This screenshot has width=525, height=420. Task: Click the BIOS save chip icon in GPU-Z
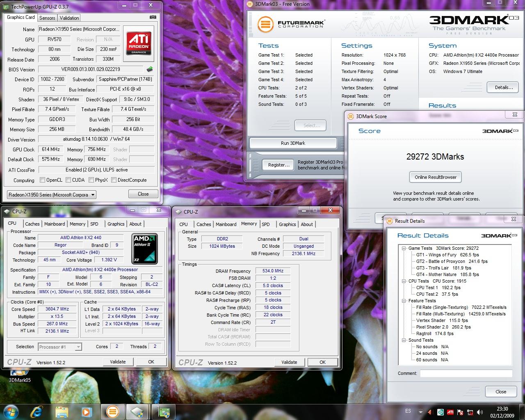tap(150, 69)
